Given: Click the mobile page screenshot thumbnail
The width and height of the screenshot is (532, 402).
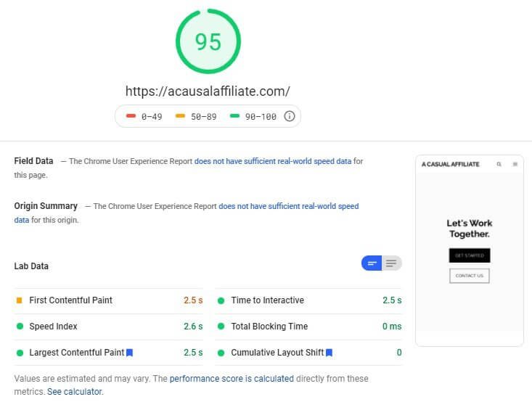Looking at the screenshot, I should coord(470,251).
